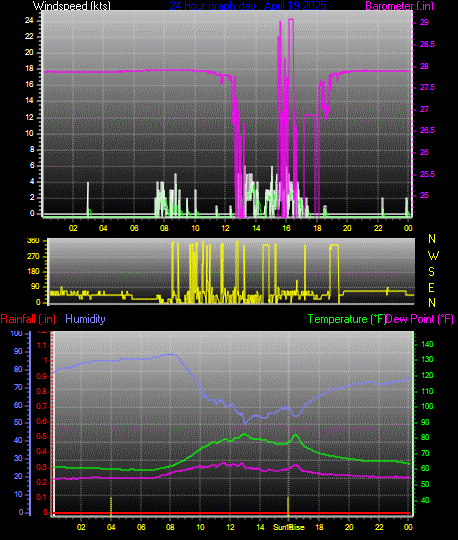Click the 130 value on temperature axis
This screenshot has width=458, height=540.
[x=427, y=359]
